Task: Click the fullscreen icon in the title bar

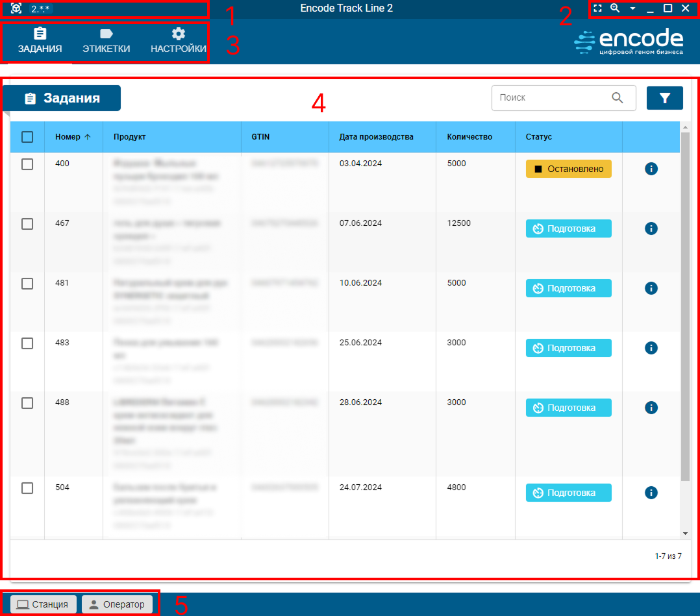Action: coord(598,8)
